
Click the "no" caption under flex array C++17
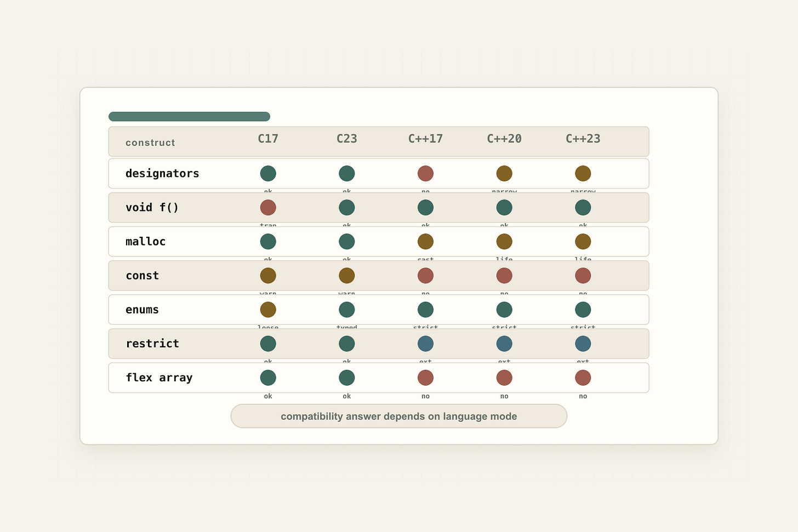[425, 396]
